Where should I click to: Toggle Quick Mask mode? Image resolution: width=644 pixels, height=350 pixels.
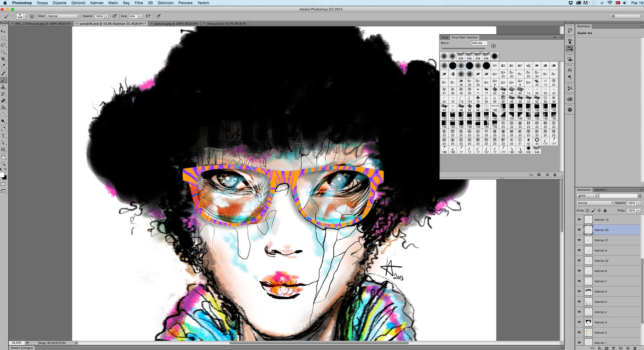(3, 184)
